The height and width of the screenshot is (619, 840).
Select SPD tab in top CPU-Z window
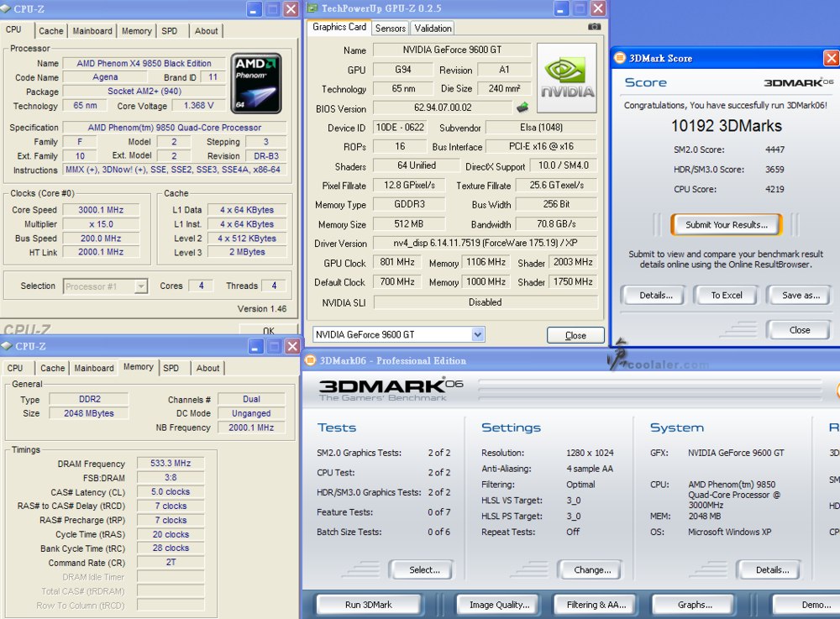click(x=170, y=31)
